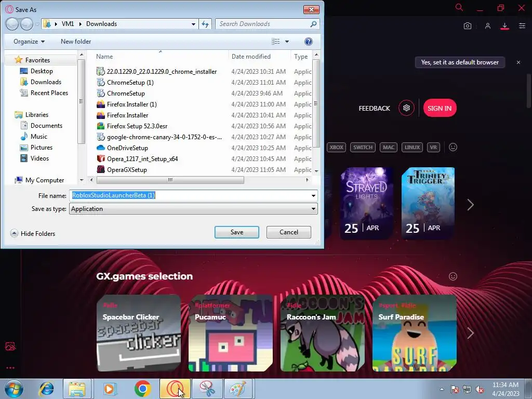Click the next arrow for release calendar
532x399 pixels.
[x=470, y=205]
